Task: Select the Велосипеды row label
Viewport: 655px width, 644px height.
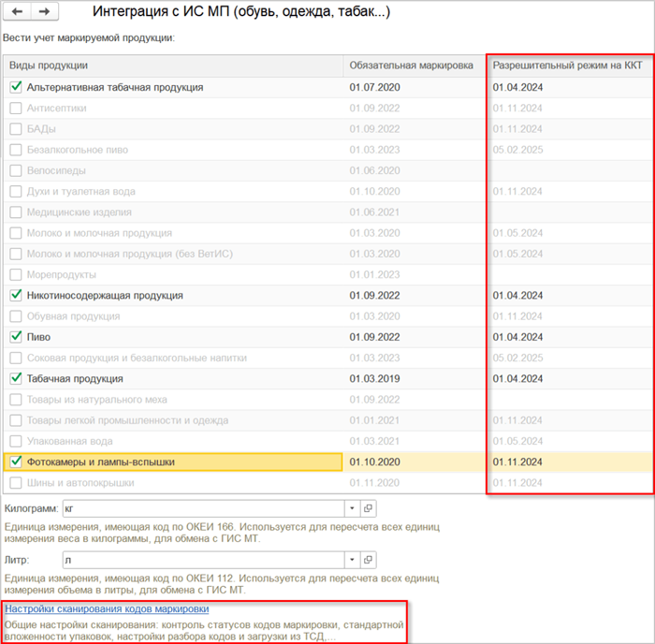Action: click(56, 170)
